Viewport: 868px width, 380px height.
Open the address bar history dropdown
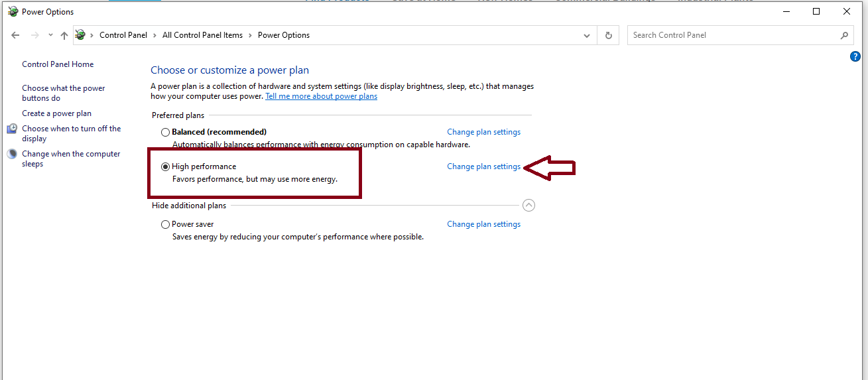586,36
